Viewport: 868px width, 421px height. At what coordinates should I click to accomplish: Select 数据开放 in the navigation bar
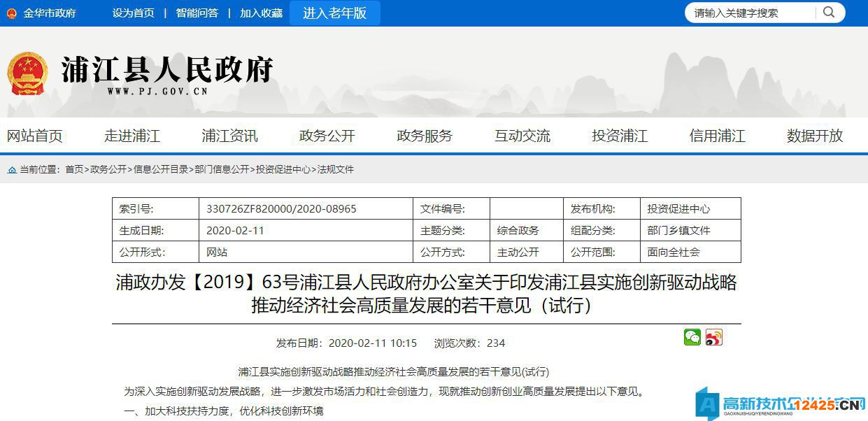[x=813, y=136]
